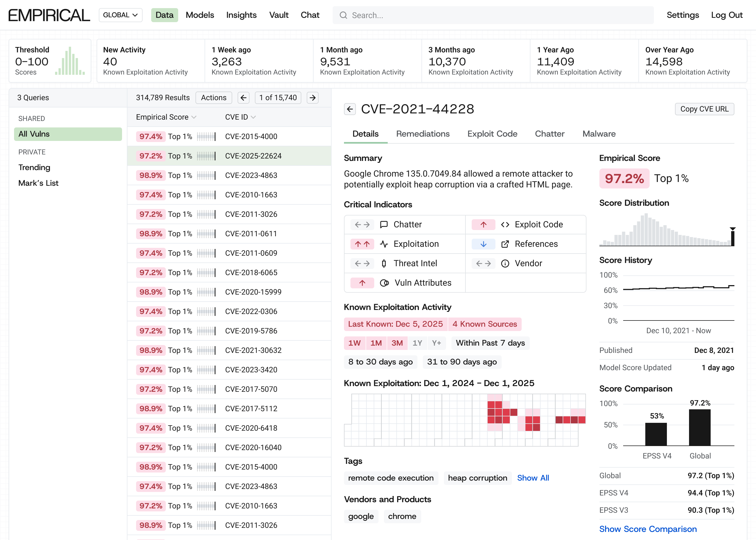Click the back arrow beside CVE-2021-44228

point(349,109)
